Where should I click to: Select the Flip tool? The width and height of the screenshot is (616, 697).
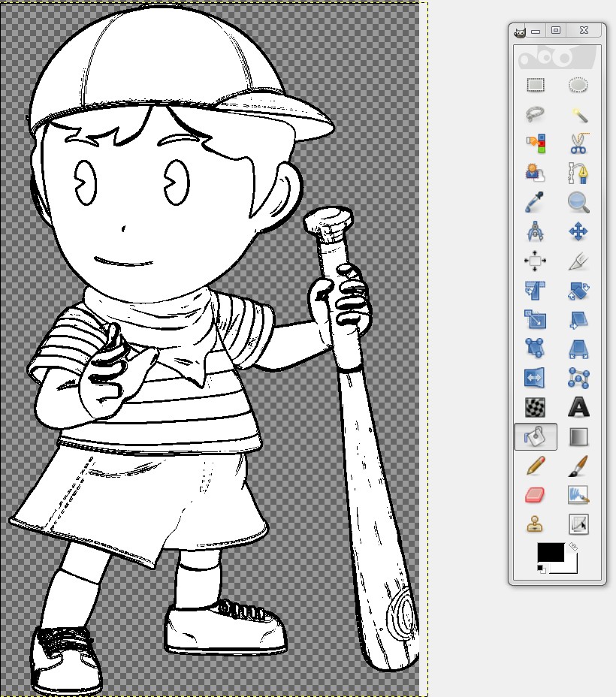[535, 379]
